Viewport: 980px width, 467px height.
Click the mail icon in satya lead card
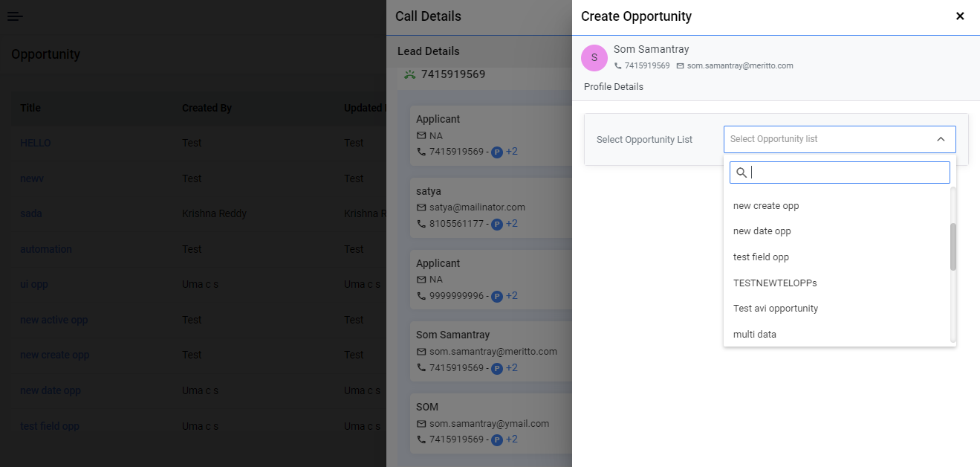click(x=421, y=207)
